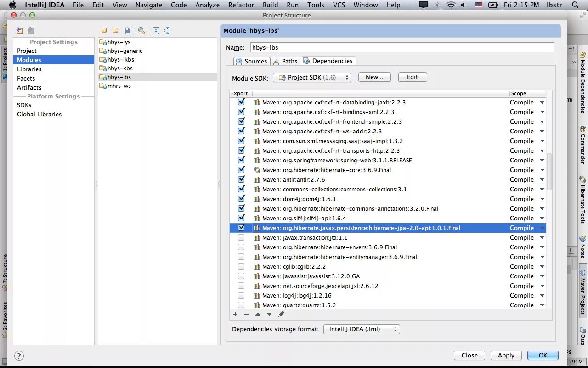This screenshot has height=368, width=588.
Task: Open the Analyze menu
Action: tap(207, 5)
